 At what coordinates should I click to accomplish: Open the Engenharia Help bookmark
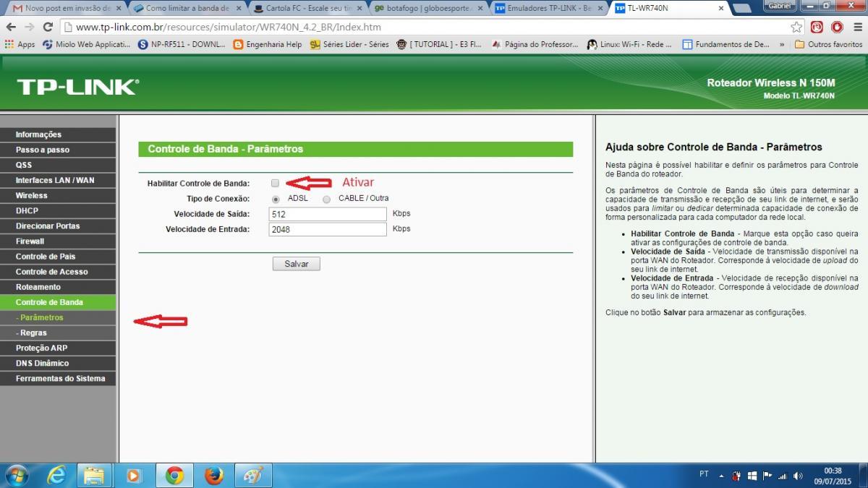coord(268,44)
